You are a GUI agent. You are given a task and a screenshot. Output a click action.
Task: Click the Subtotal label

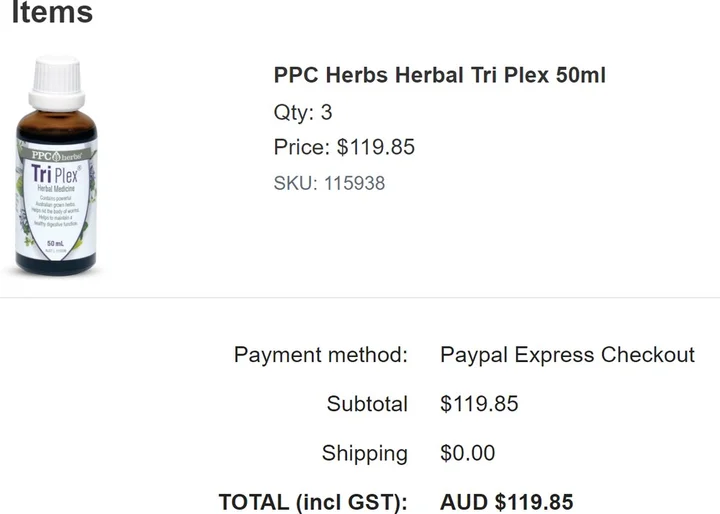coord(367,404)
